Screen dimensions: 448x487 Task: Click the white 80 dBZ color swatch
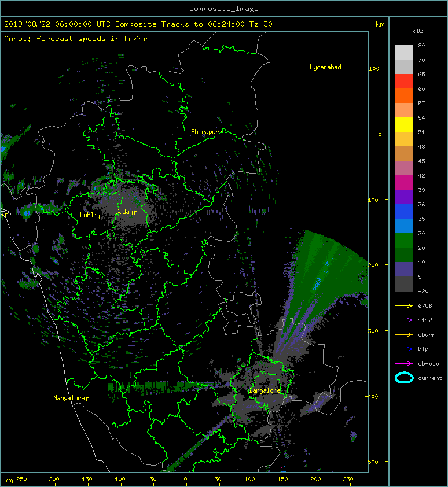click(404, 52)
